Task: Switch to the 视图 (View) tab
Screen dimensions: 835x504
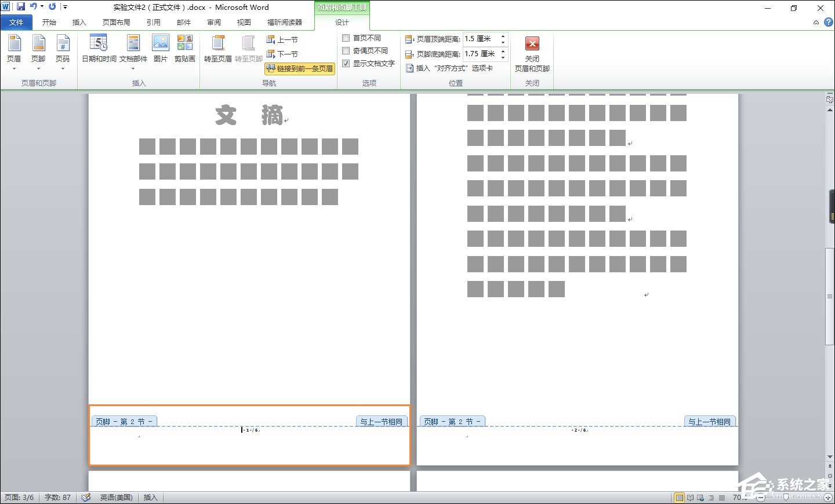Action: click(x=244, y=23)
